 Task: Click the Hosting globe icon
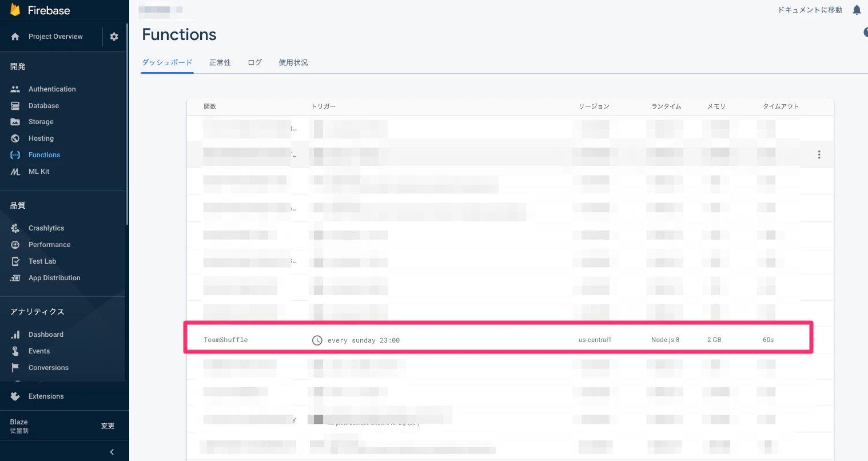(15, 138)
